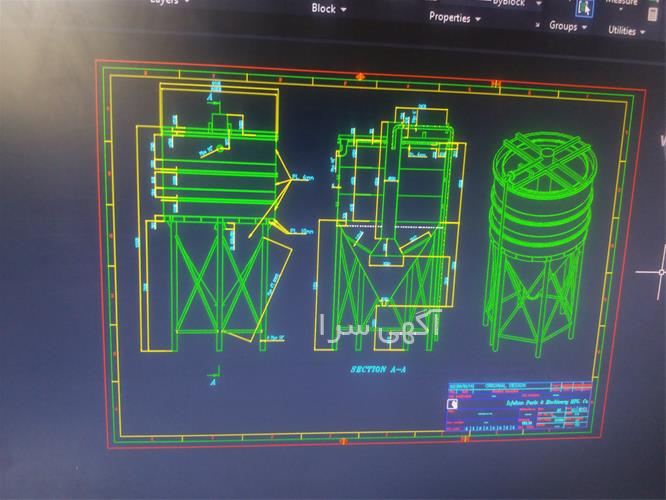Click the SECTION A-A label text

coord(379,370)
